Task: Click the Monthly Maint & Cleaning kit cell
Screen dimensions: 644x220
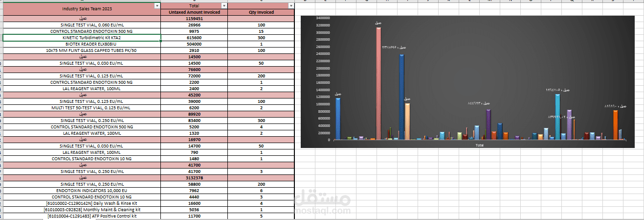Action: (82, 209)
